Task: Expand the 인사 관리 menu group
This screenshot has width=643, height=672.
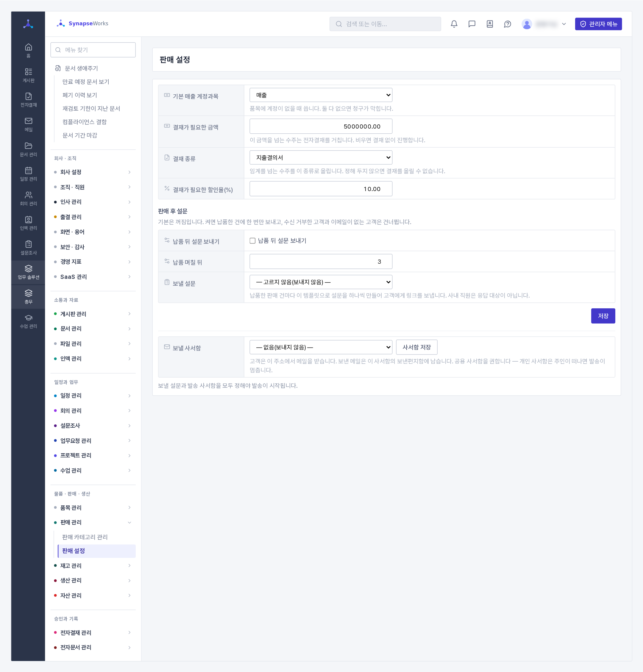Action: pos(93,202)
